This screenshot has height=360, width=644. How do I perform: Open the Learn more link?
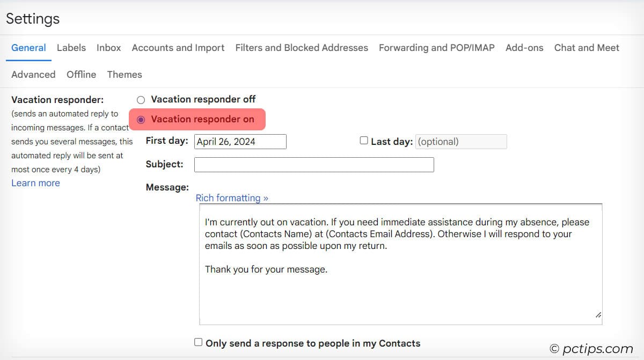click(x=35, y=183)
